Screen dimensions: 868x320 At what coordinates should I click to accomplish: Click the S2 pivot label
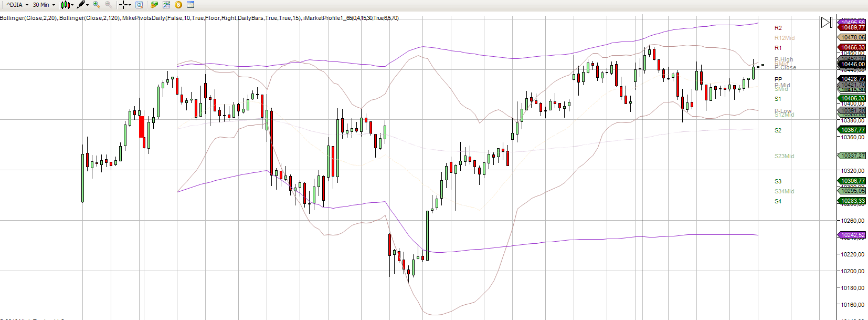point(778,130)
